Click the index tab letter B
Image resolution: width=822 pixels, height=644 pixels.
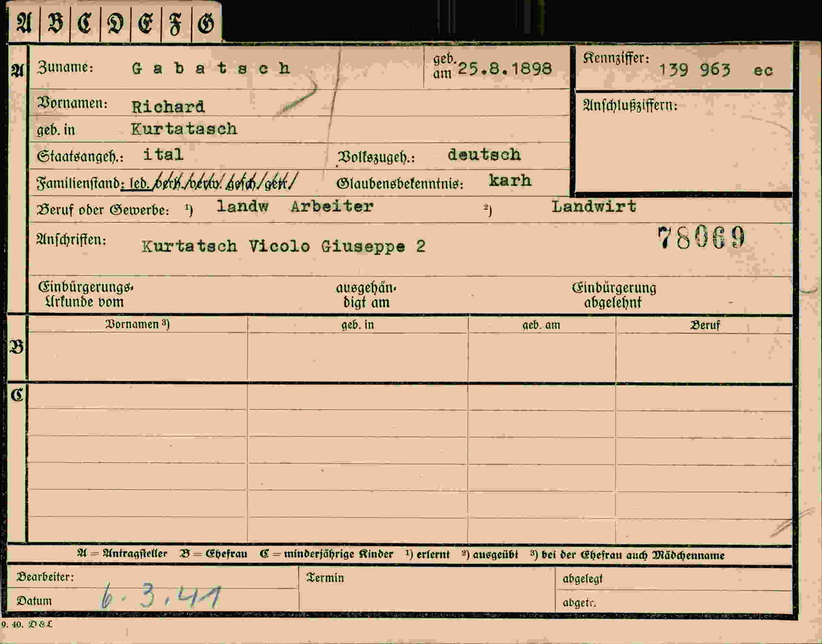(55, 23)
